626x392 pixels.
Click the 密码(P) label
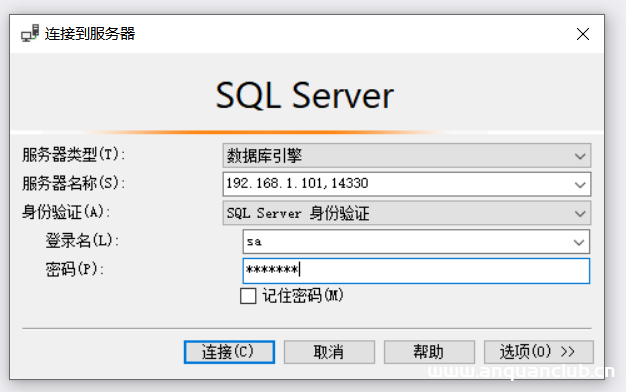pyautogui.click(x=74, y=269)
